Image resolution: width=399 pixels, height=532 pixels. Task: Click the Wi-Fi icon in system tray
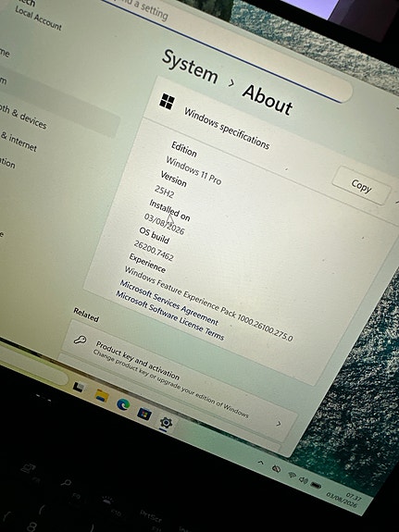(x=292, y=475)
